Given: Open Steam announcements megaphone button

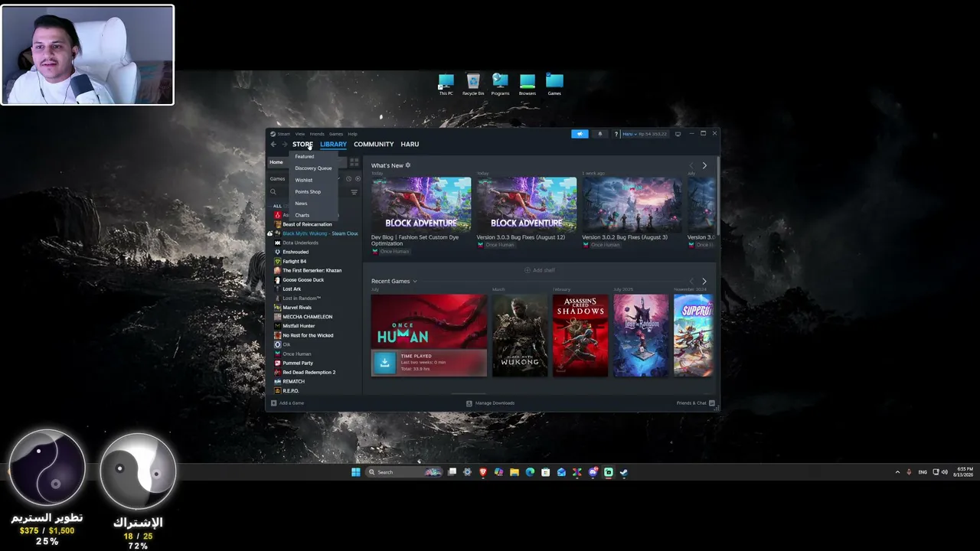Looking at the screenshot, I should 580,134.
